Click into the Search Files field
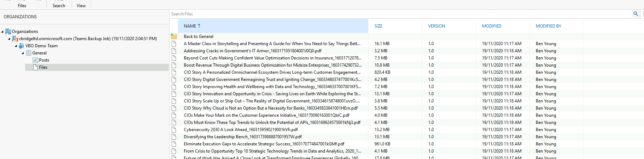The width and height of the screenshot is (644, 159). point(401,14)
